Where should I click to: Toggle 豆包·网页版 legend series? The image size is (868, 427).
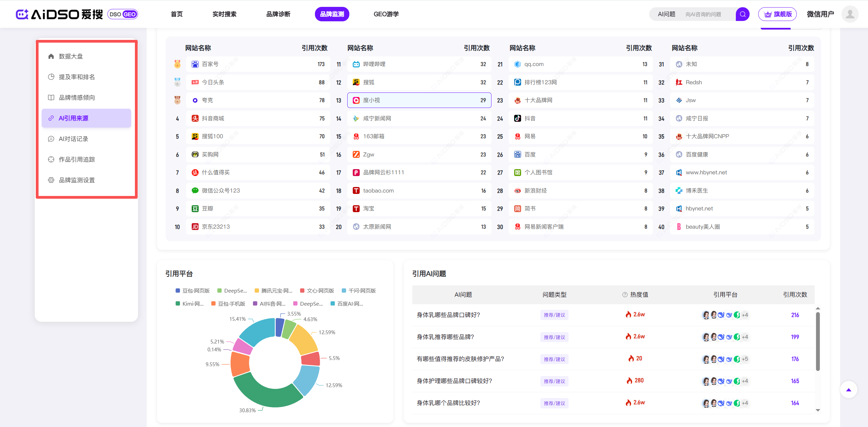[193, 291]
